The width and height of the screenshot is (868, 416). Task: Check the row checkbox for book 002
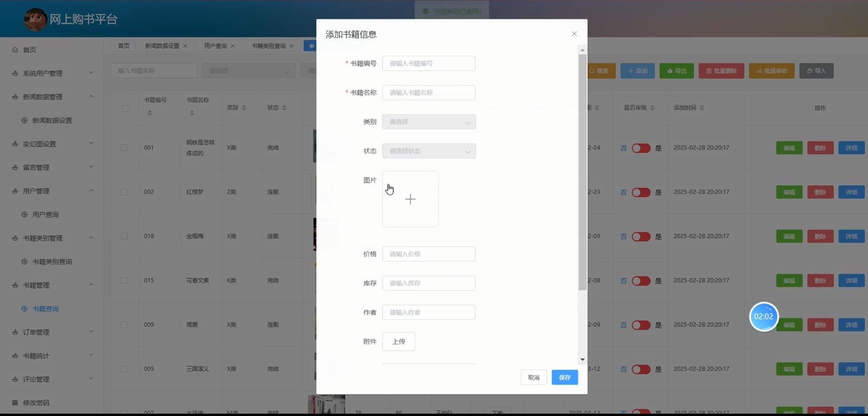124,192
